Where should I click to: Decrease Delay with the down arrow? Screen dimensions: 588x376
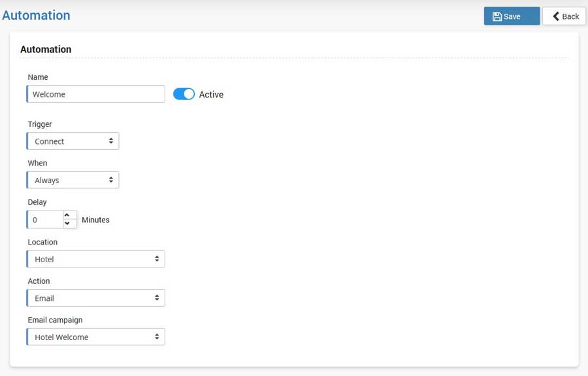click(x=67, y=224)
